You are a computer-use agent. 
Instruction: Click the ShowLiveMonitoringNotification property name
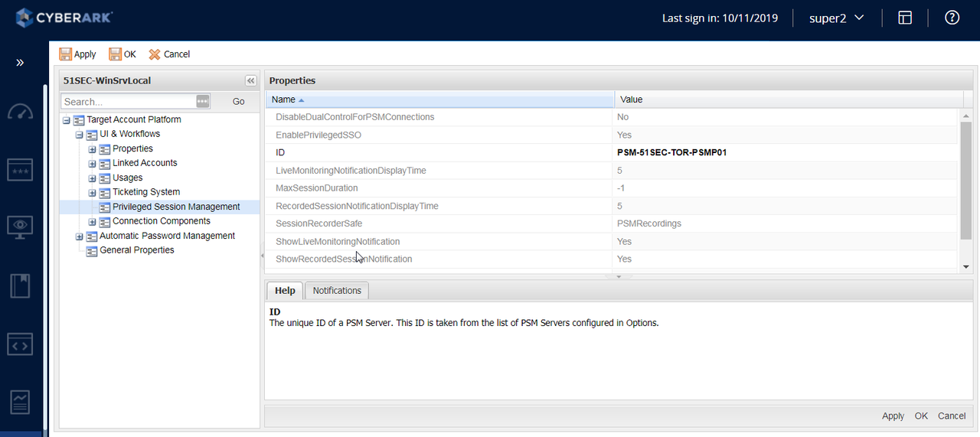pyautogui.click(x=338, y=241)
